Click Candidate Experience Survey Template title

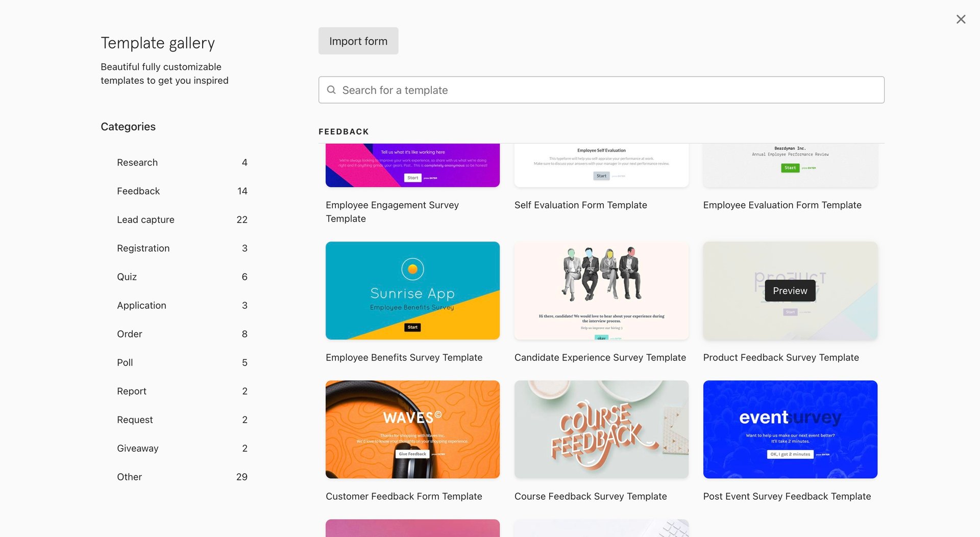point(600,357)
